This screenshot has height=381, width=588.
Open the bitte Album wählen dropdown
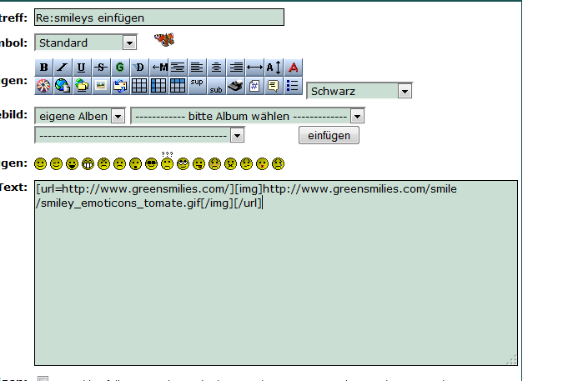click(x=248, y=117)
